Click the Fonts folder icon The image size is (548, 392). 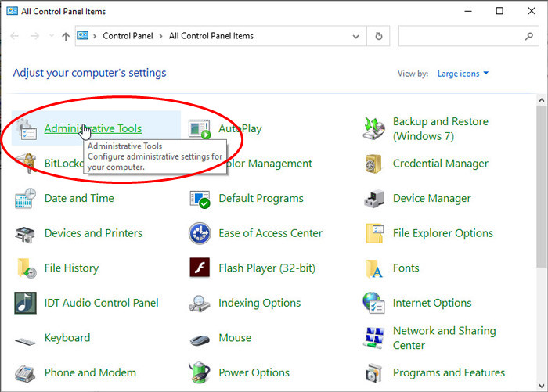coord(374,268)
